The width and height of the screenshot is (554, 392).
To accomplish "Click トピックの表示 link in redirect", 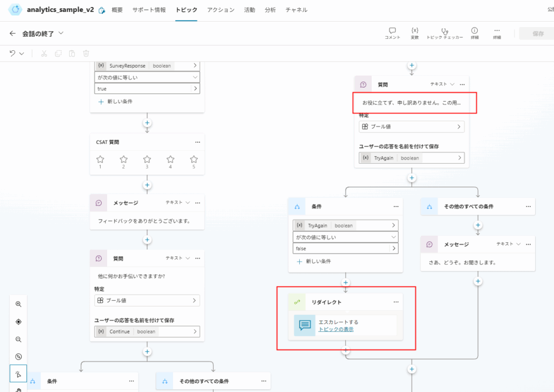I will click(335, 329).
